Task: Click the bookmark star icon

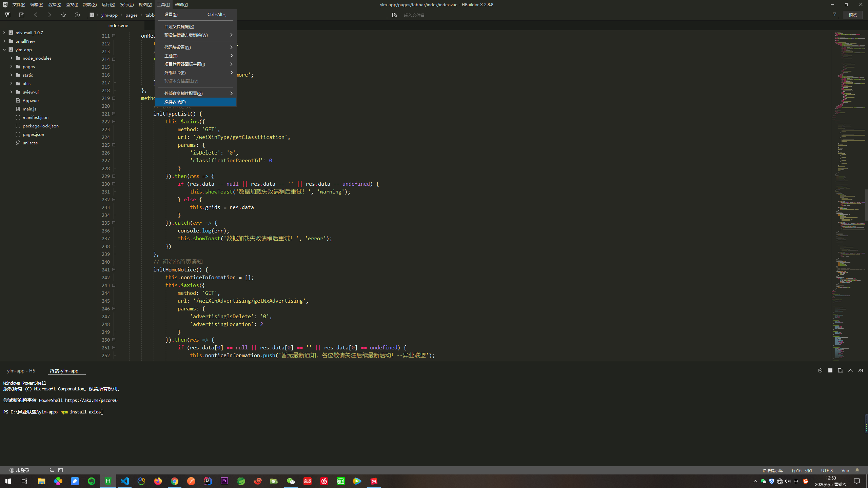Action: 63,15
